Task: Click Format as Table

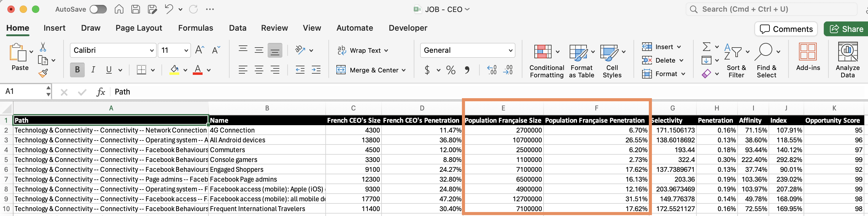Action: (x=581, y=61)
